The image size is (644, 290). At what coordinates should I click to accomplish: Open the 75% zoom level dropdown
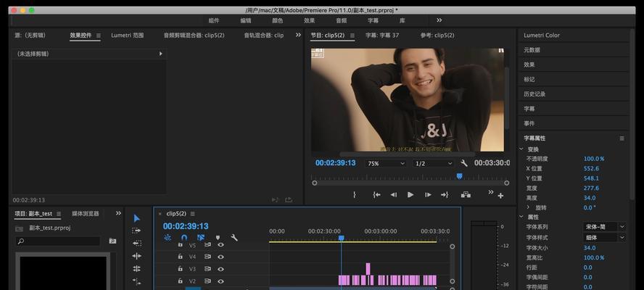click(385, 163)
